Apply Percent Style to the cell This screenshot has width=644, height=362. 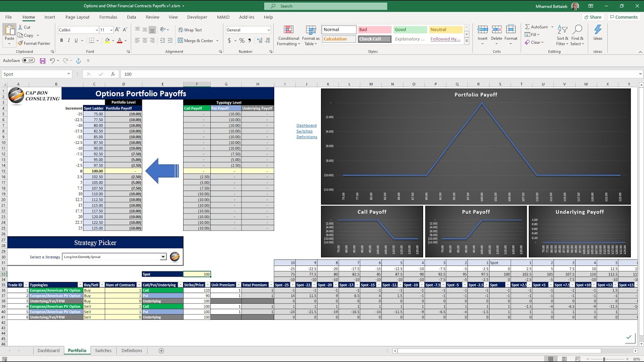point(242,41)
